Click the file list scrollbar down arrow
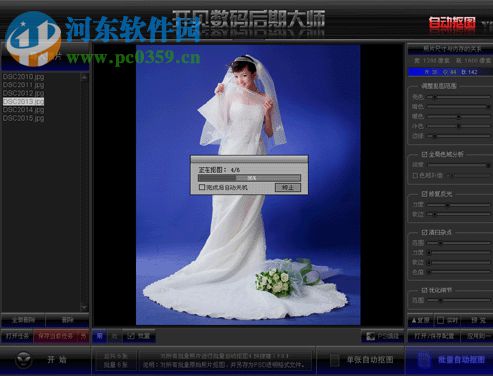This screenshot has height=376, width=493. point(84,307)
